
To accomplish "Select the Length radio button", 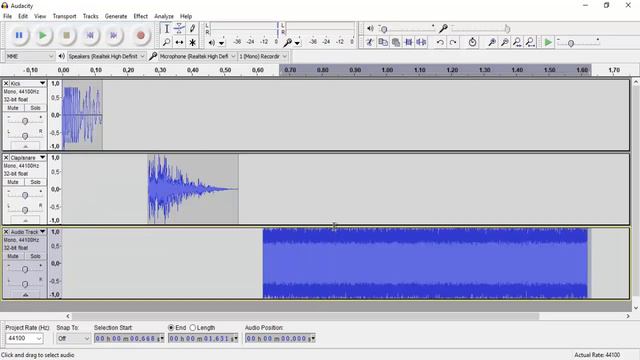I will coord(193,328).
